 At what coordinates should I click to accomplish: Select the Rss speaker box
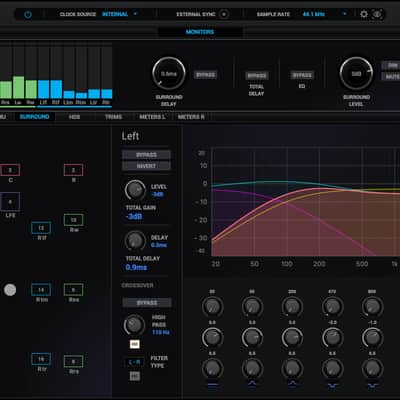coord(73,290)
